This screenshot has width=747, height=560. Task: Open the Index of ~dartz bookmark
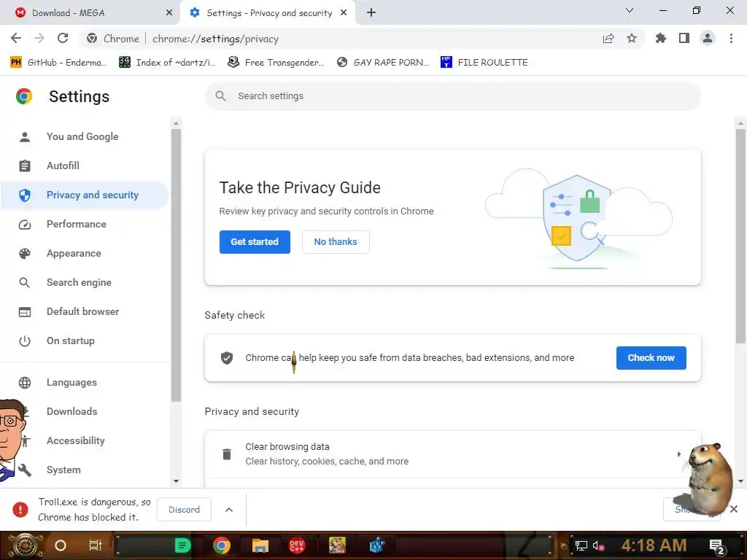click(167, 63)
